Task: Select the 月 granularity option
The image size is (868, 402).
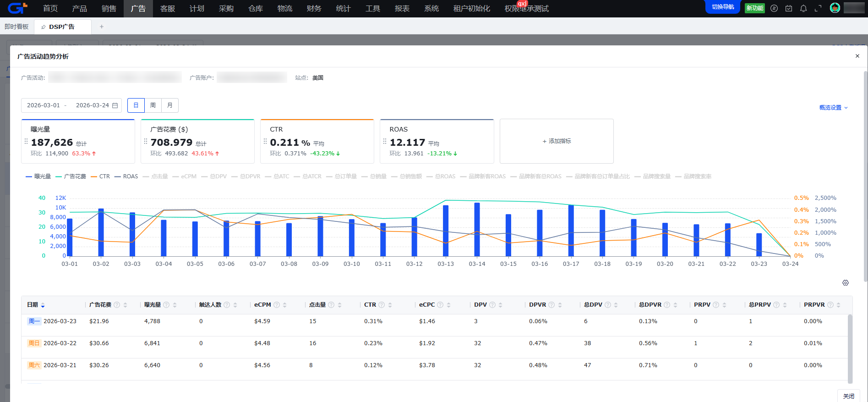Action: (x=170, y=105)
